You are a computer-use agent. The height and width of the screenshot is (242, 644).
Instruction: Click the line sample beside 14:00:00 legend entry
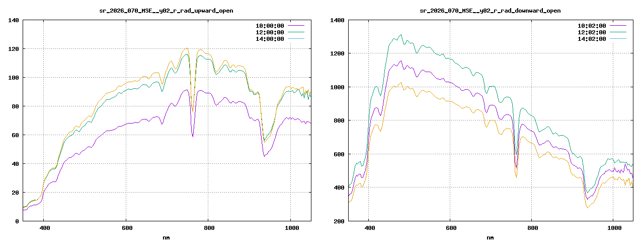click(296, 39)
